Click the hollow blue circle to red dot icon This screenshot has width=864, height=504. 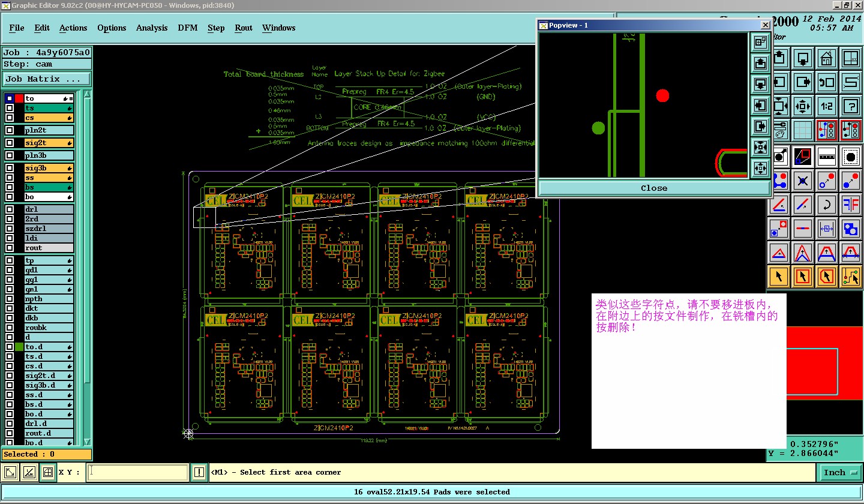tap(827, 180)
